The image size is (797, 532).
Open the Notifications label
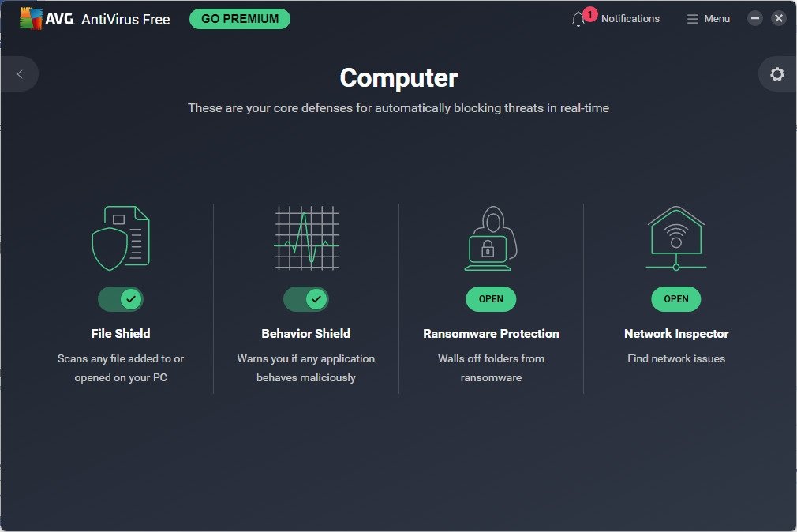click(x=630, y=19)
